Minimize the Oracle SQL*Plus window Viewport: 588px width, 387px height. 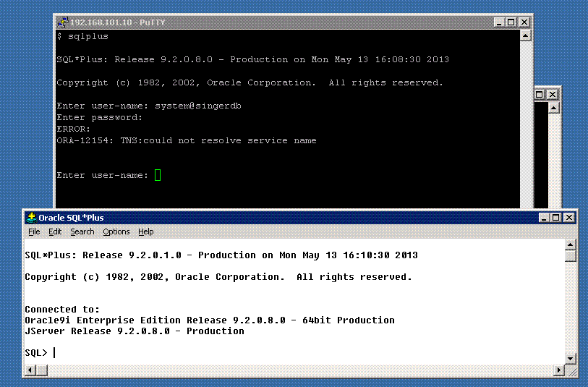pos(544,218)
